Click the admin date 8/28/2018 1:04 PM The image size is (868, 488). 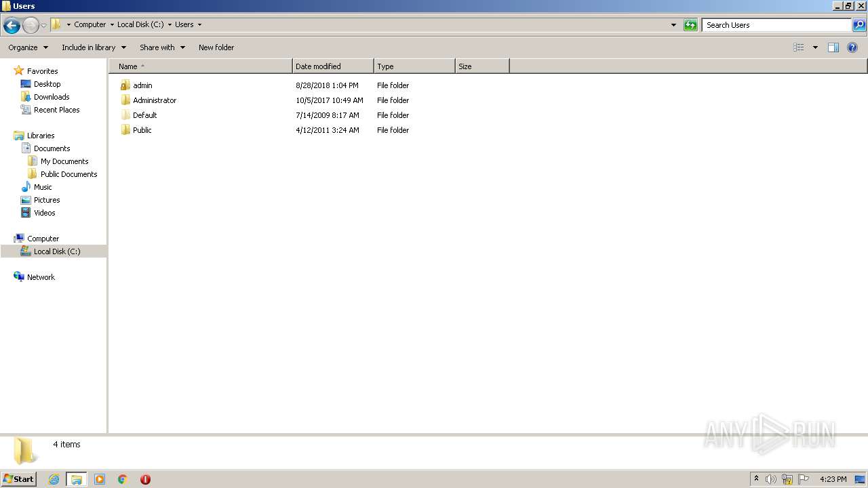[327, 85]
